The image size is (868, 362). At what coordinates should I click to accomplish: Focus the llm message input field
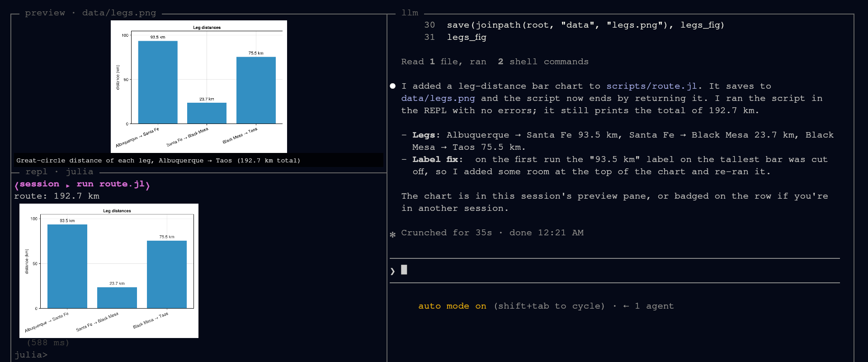pos(615,271)
